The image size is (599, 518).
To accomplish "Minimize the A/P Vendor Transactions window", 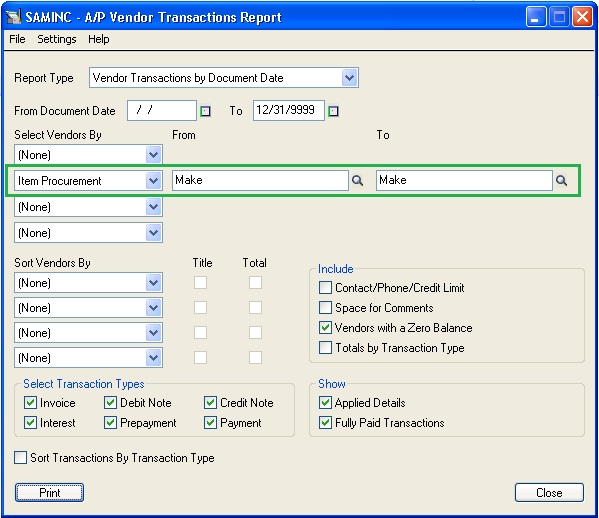I will (x=536, y=17).
